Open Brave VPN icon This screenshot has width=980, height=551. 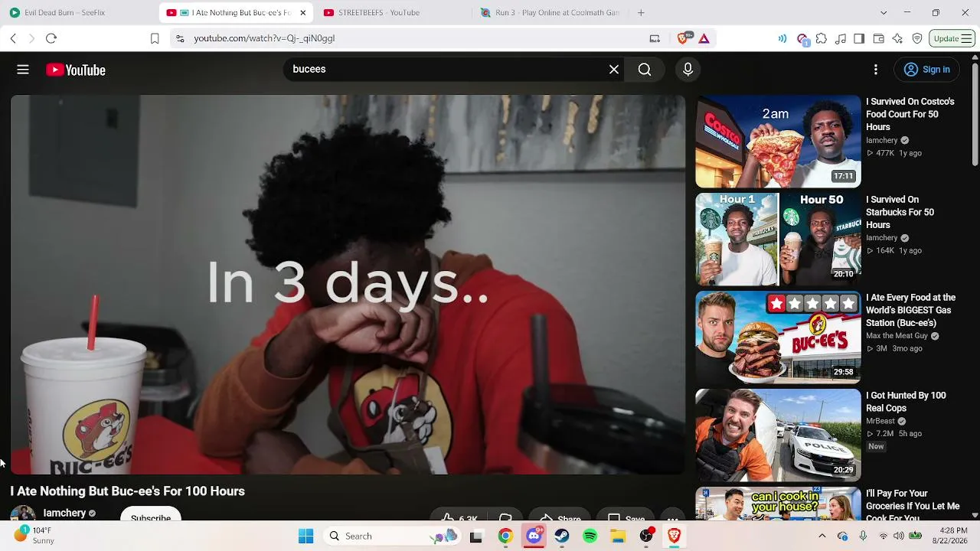(917, 38)
